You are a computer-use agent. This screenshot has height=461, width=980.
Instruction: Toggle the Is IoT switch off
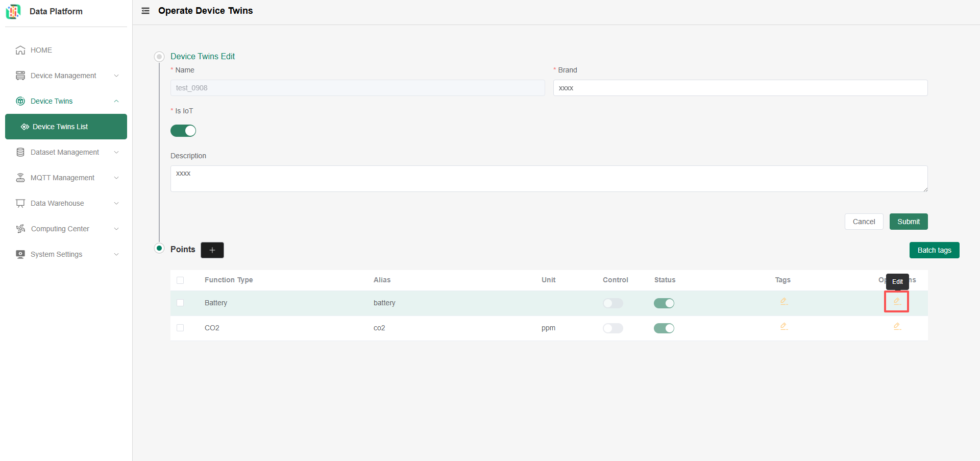(x=183, y=131)
